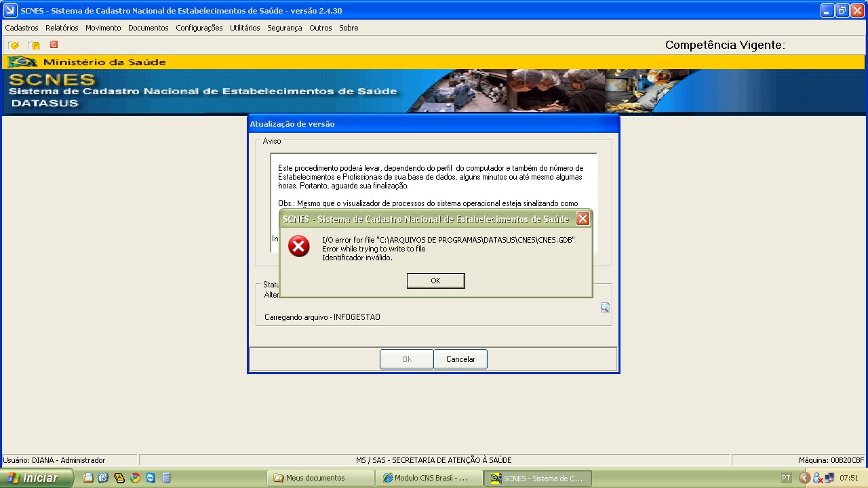This screenshot has width=868, height=488.
Task: Minimize the main SCNES window
Action: pos(827,10)
